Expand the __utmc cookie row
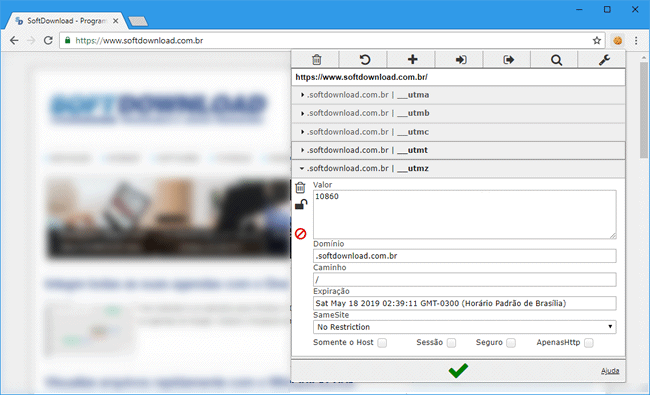The height and width of the screenshot is (395, 650). pos(458,132)
